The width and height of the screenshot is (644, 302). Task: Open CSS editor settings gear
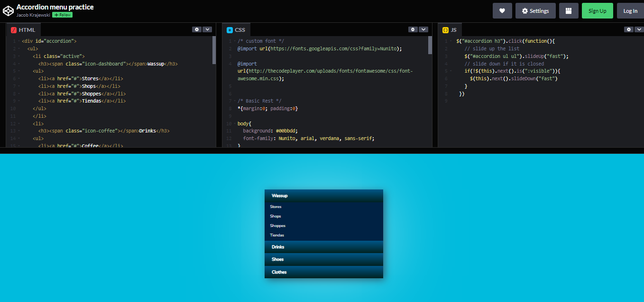[413, 29]
